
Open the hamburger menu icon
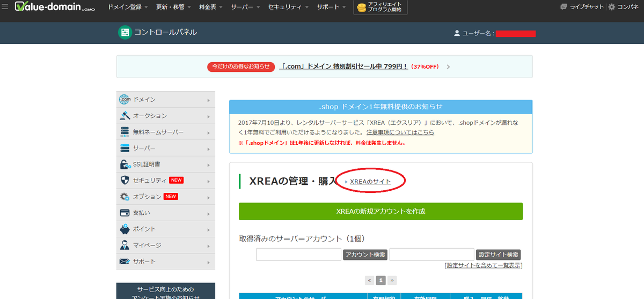point(5,7)
